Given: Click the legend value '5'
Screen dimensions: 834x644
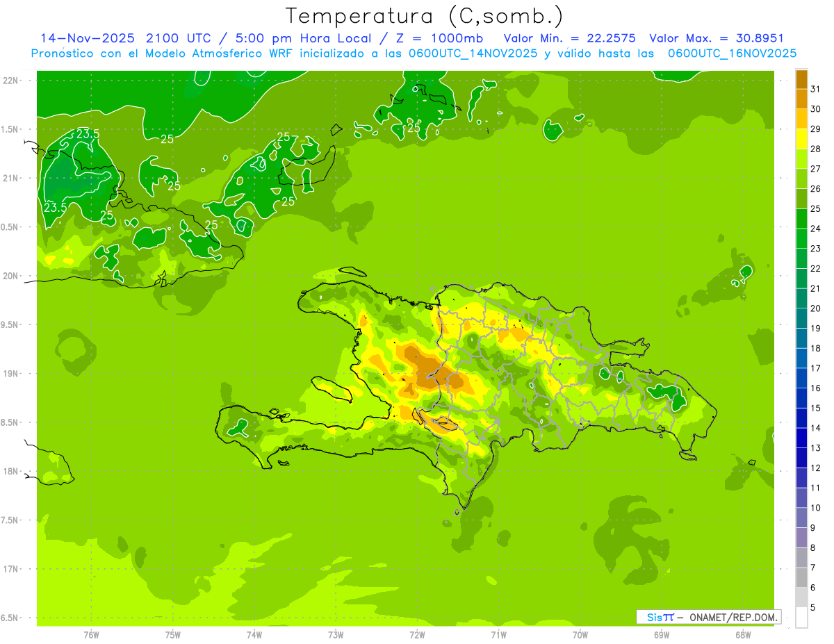Looking at the screenshot, I should pyautogui.click(x=814, y=607).
